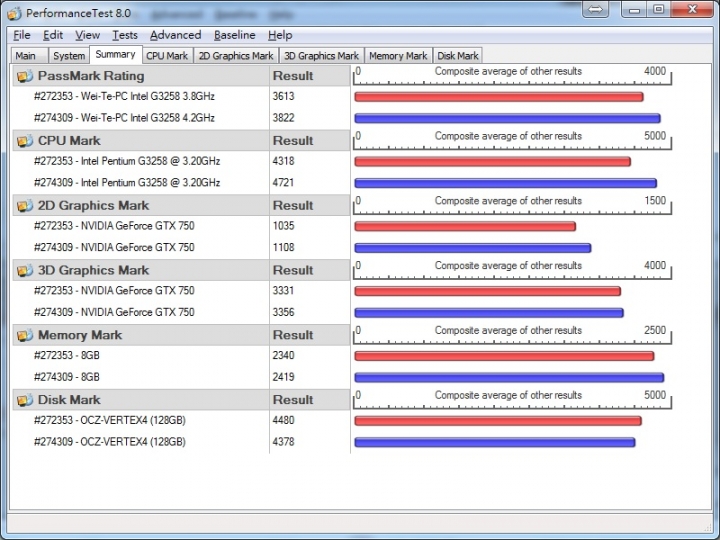Viewport: 720px width, 540px height.
Task: Click the Disk Mark result 4480
Action: [283, 420]
